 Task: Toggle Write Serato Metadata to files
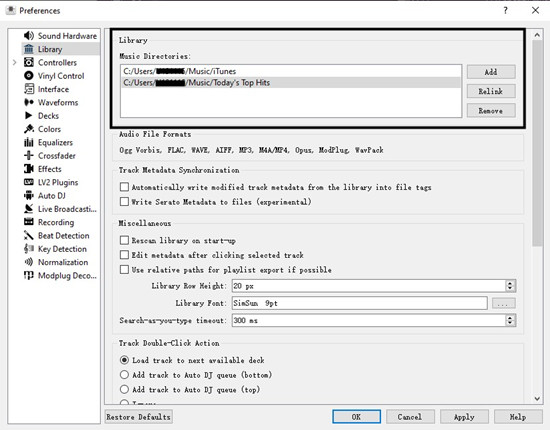[124, 202]
